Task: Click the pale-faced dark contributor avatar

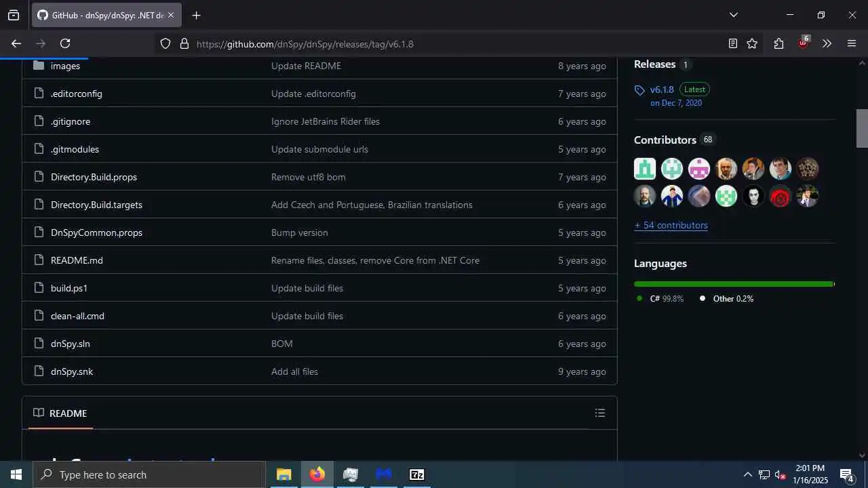Action: 753,196
